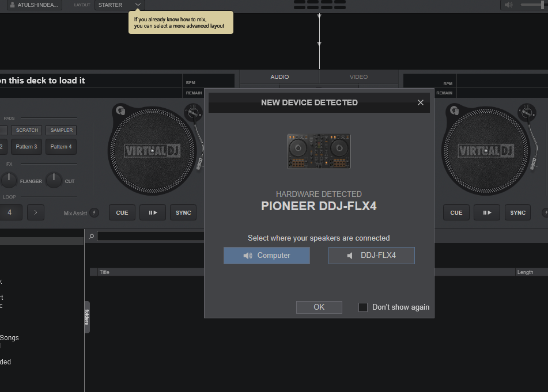Click the search magnifier icon in the browser
This screenshot has width=548, height=392.
91,236
